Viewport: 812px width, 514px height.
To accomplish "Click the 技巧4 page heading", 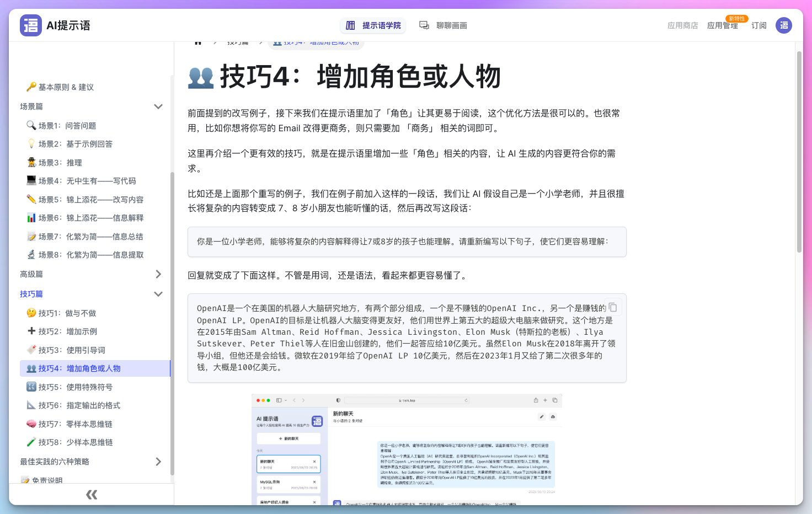I will point(344,76).
